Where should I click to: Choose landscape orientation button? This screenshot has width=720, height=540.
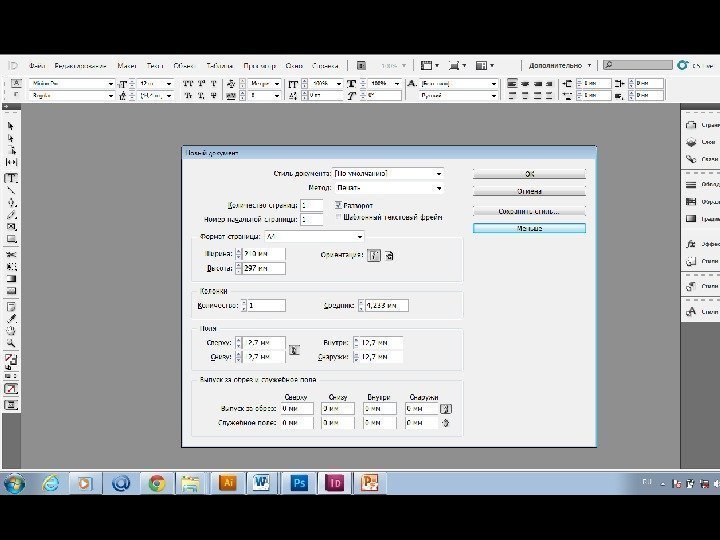[x=389, y=255]
